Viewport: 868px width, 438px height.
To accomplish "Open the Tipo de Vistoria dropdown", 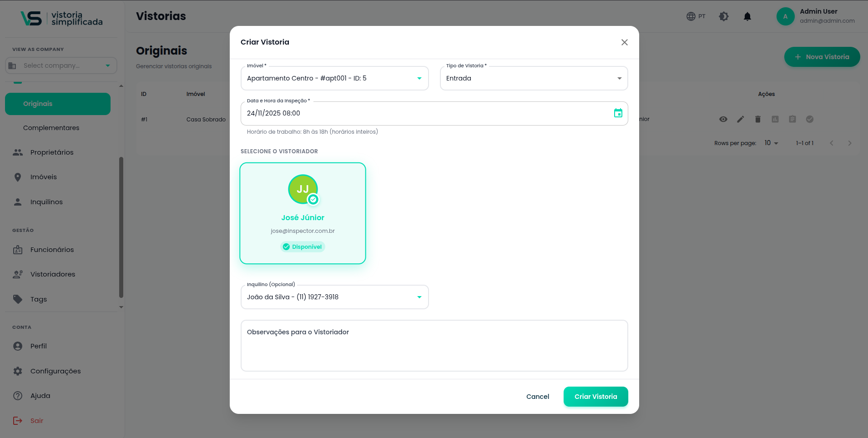I will pos(619,78).
